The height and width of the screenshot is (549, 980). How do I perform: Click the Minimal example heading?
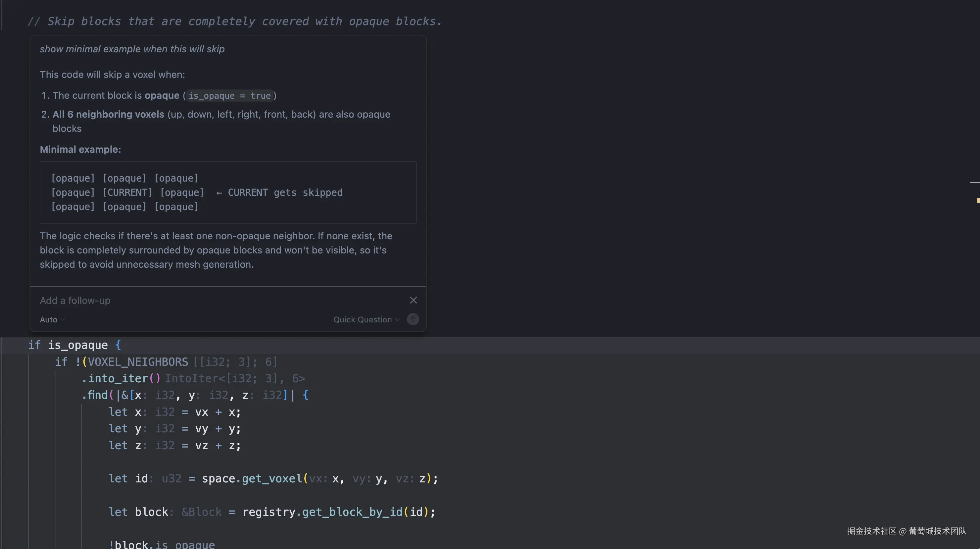point(80,149)
